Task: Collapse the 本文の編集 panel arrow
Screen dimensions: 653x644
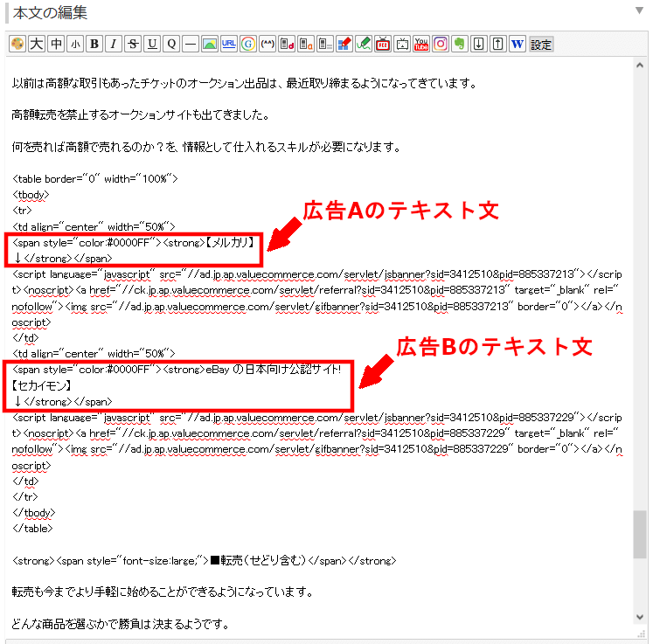Action: (x=640, y=10)
